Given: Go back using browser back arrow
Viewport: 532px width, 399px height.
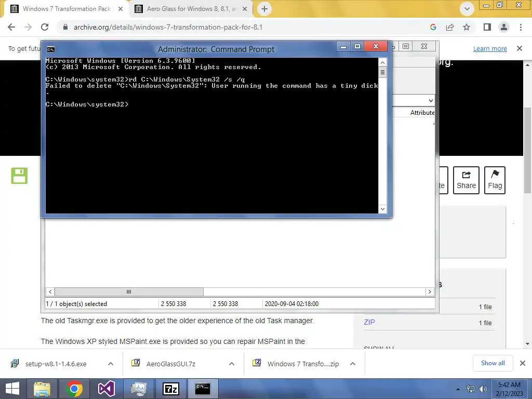Looking at the screenshot, I should (11, 27).
